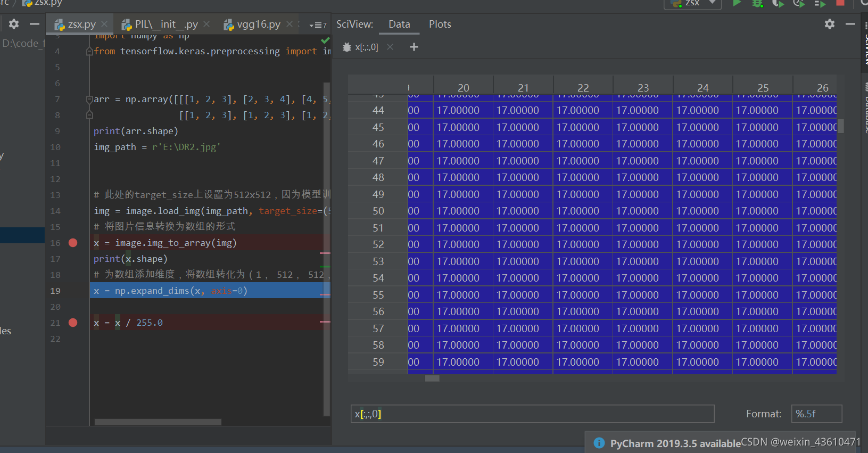868x453 pixels.
Task: Select row header 44 in data table
Action: [378, 110]
